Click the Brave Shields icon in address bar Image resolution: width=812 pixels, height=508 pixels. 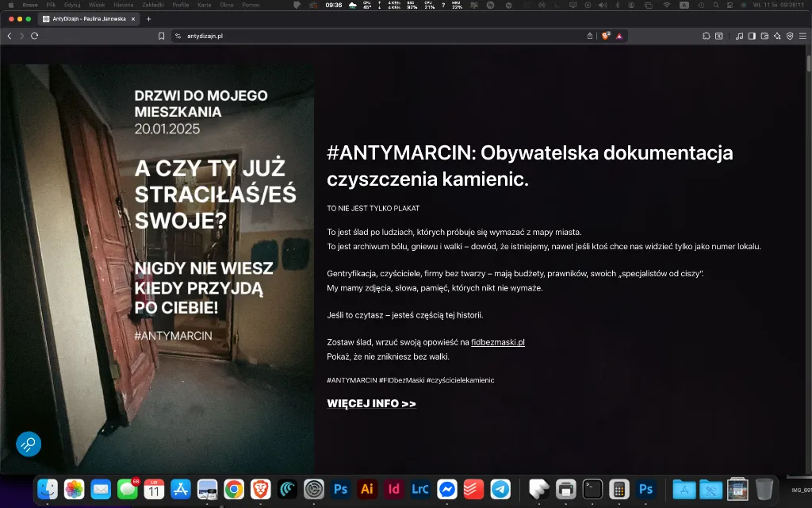(x=604, y=36)
